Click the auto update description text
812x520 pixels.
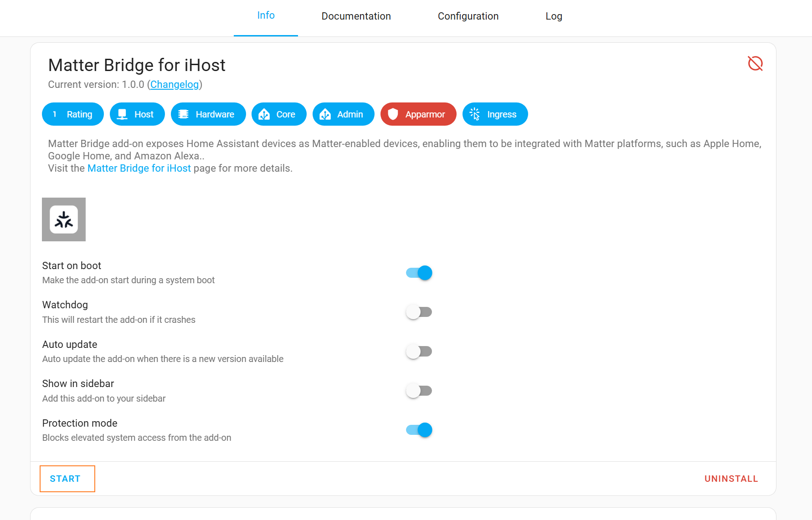[163, 359]
